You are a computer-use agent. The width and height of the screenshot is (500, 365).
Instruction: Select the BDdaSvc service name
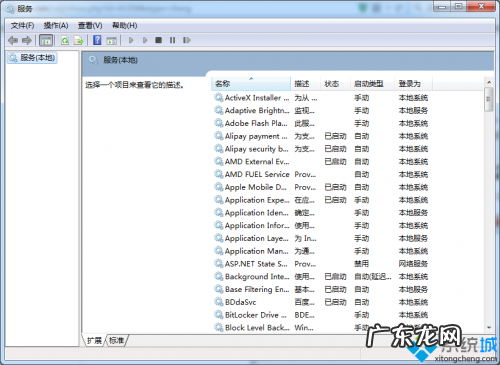click(241, 302)
